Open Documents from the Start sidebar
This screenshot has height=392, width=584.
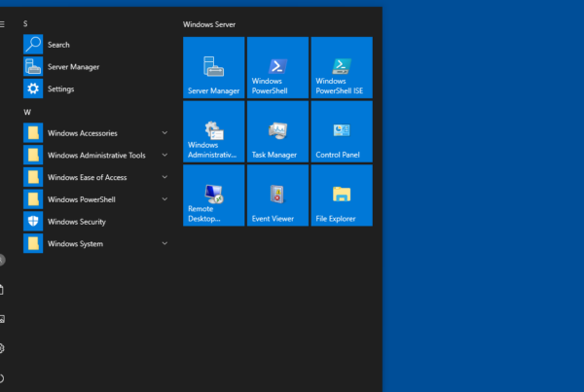coord(2,289)
